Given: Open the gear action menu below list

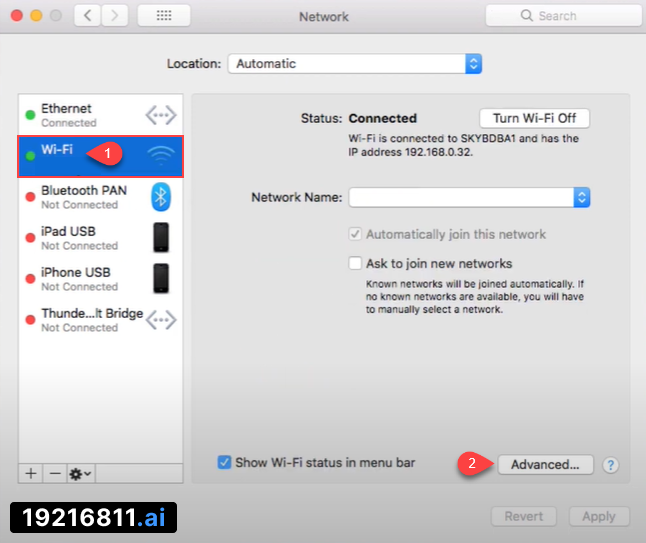Looking at the screenshot, I should pyautogui.click(x=80, y=472).
